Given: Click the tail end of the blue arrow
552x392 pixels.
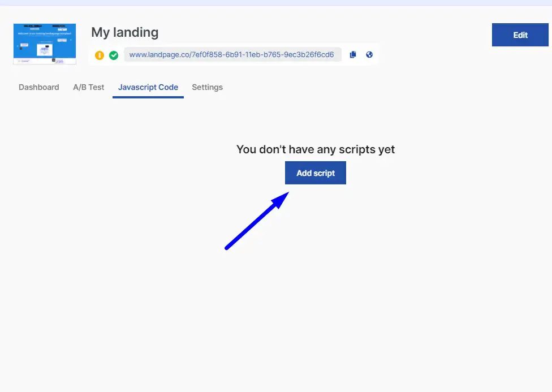Looking at the screenshot, I should coord(228,248).
